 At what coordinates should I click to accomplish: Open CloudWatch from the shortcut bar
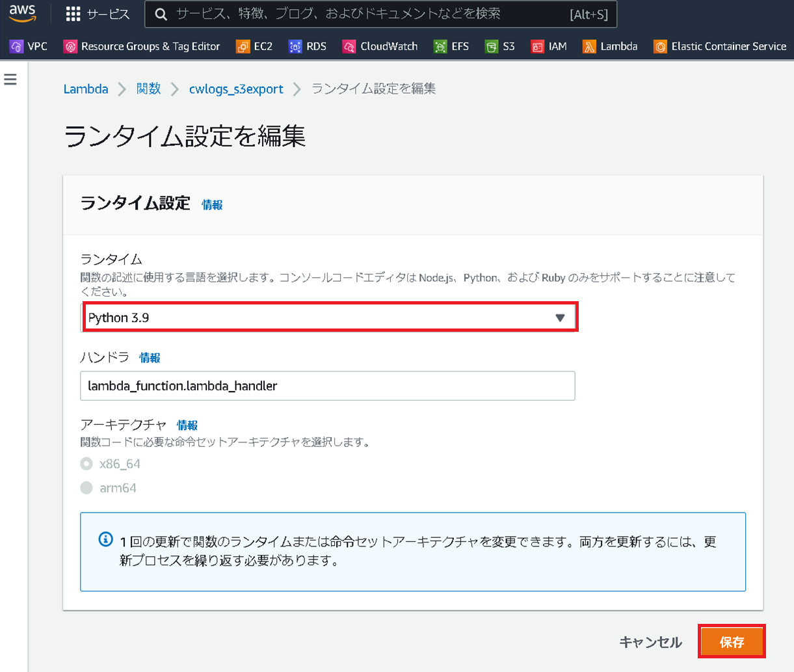coord(380,46)
